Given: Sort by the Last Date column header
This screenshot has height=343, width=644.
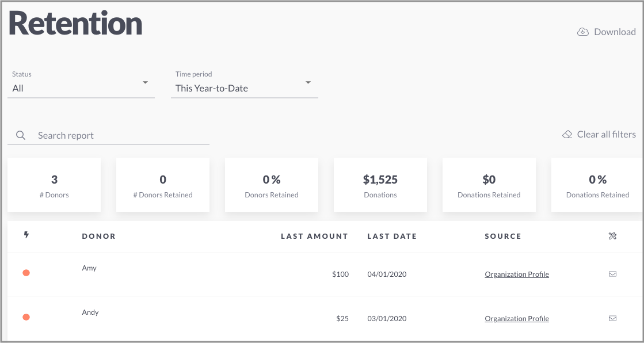Looking at the screenshot, I should click(x=392, y=236).
